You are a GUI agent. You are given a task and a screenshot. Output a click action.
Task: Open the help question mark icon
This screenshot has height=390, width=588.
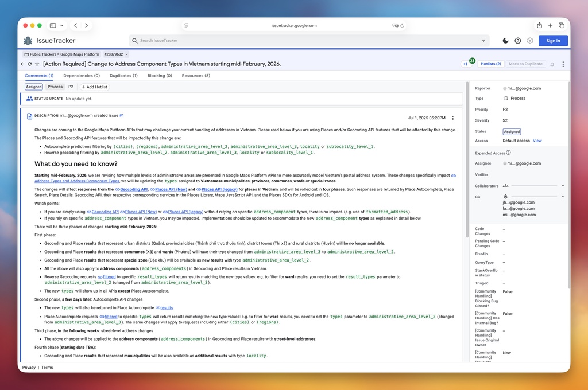[x=517, y=41]
